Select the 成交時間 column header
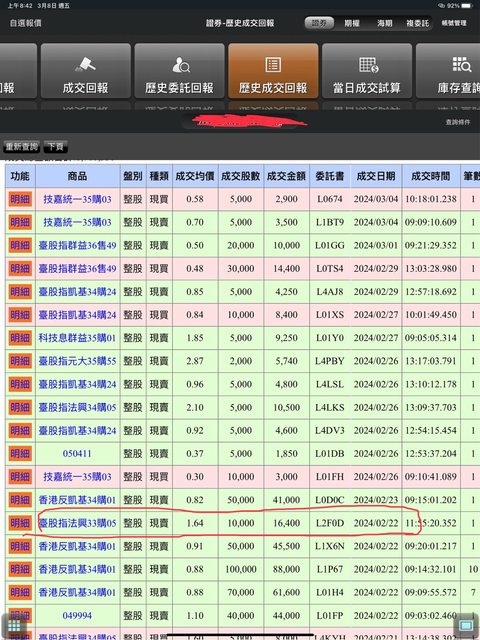This screenshot has height=640, width=480. tap(431, 176)
